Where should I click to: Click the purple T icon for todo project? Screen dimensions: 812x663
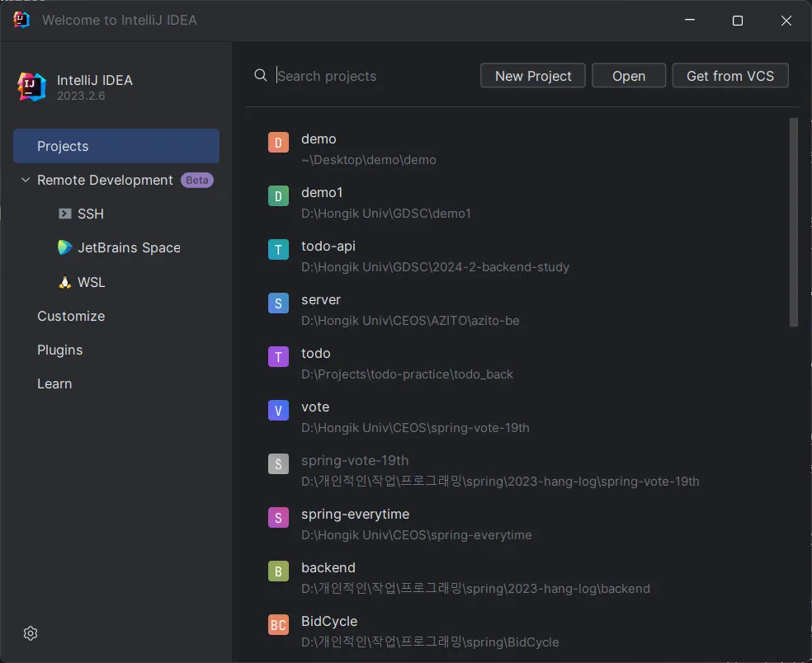click(x=278, y=356)
